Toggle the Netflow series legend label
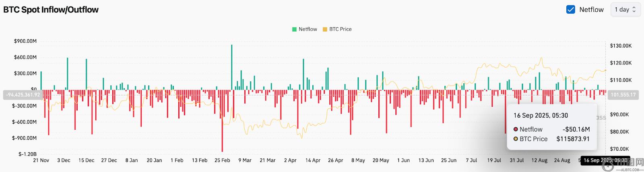Screen dimensions: 644x172 308,29
